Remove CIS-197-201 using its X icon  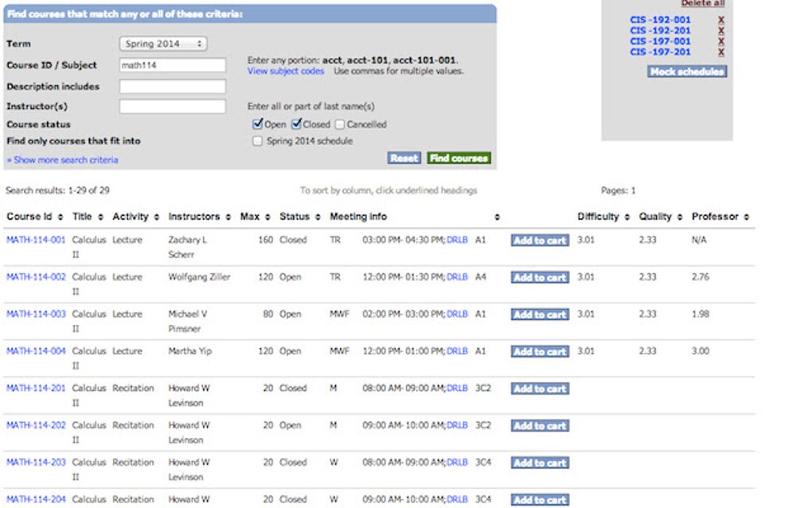click(x=721, y=52)
